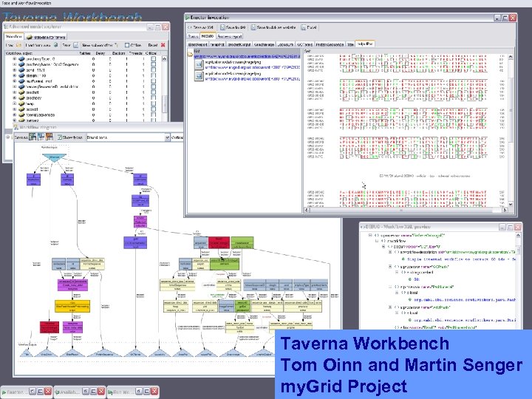Restore the minimized Availab... window button
This screenshot has width=532, height=399.
pos(86,391)
